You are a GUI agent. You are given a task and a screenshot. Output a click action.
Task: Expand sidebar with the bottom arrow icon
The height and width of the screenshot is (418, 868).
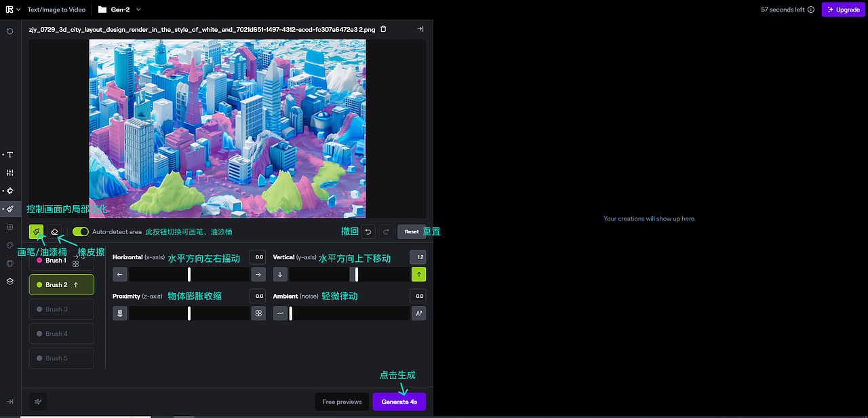(9, 402)
